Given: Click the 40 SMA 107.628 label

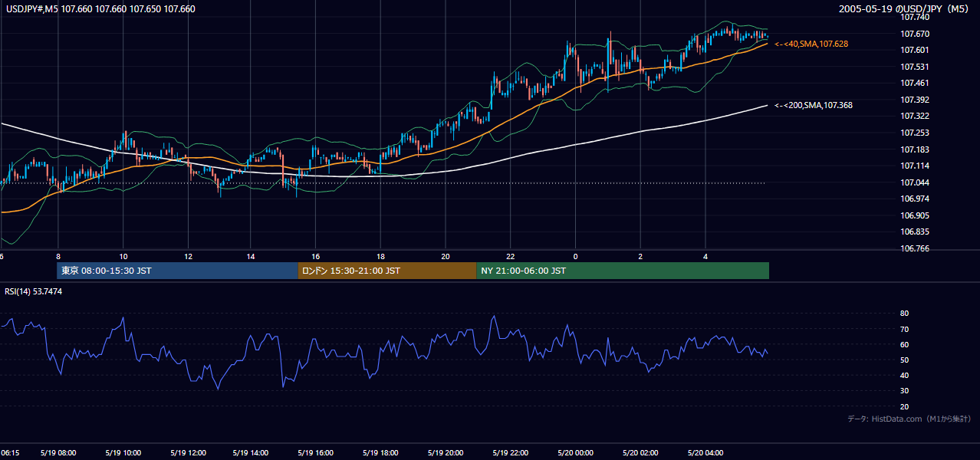Looking at the screenshot, I should tap(811, 44).
